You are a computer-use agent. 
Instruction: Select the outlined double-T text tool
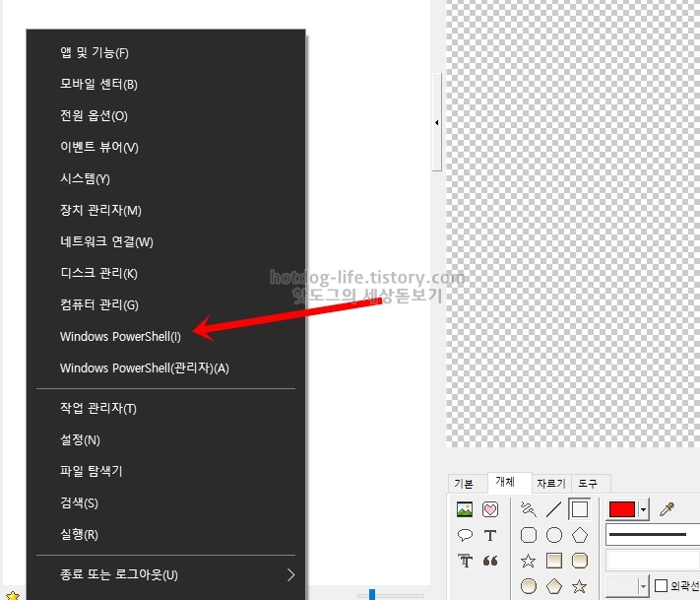pyautogui.click(x=465, y=561)
